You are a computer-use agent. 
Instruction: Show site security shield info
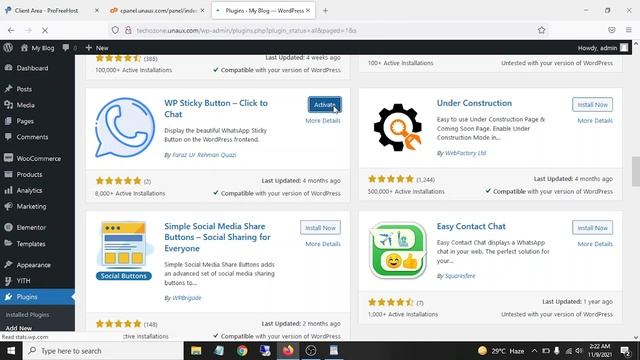click(115, 30)
